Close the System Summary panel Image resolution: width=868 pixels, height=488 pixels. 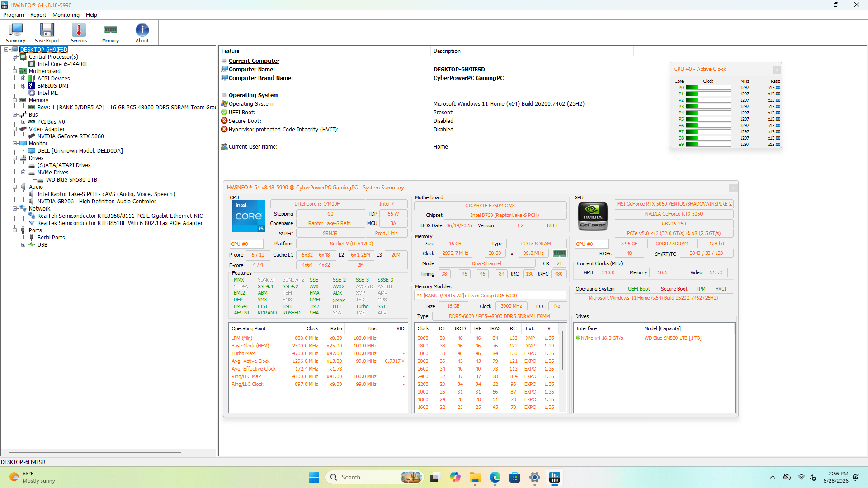[x=733, y=188]
